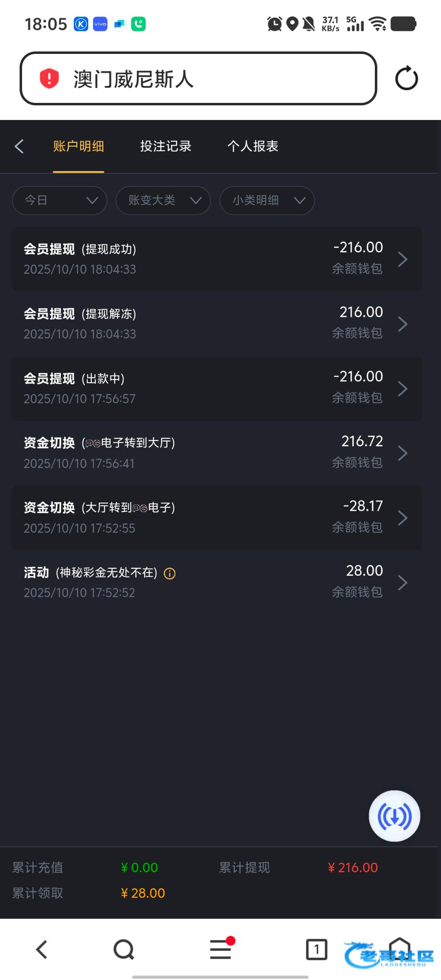Expand the 今日 date dropdown
This screenshot has height=980, width=441.
60,200
